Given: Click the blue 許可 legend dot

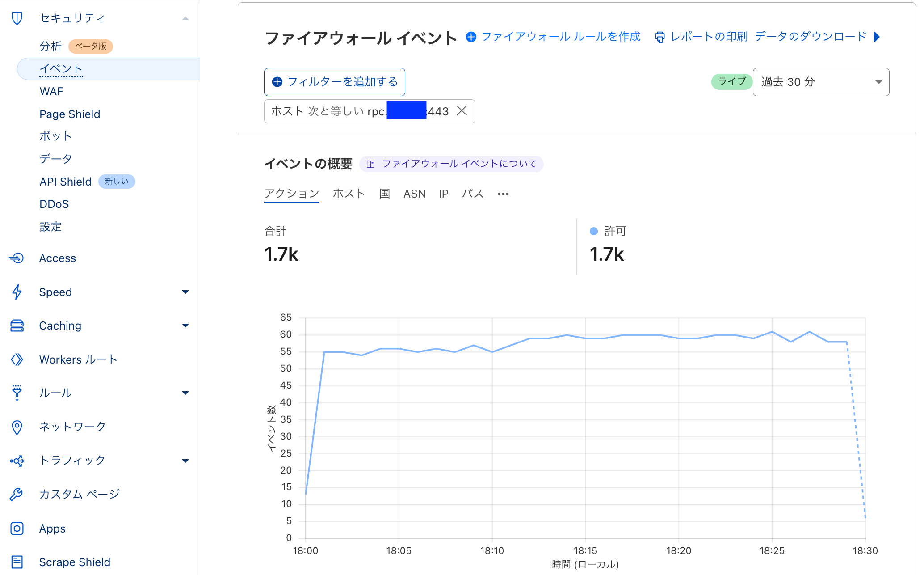Looking at the screenshot, I should tap(593, 231).
